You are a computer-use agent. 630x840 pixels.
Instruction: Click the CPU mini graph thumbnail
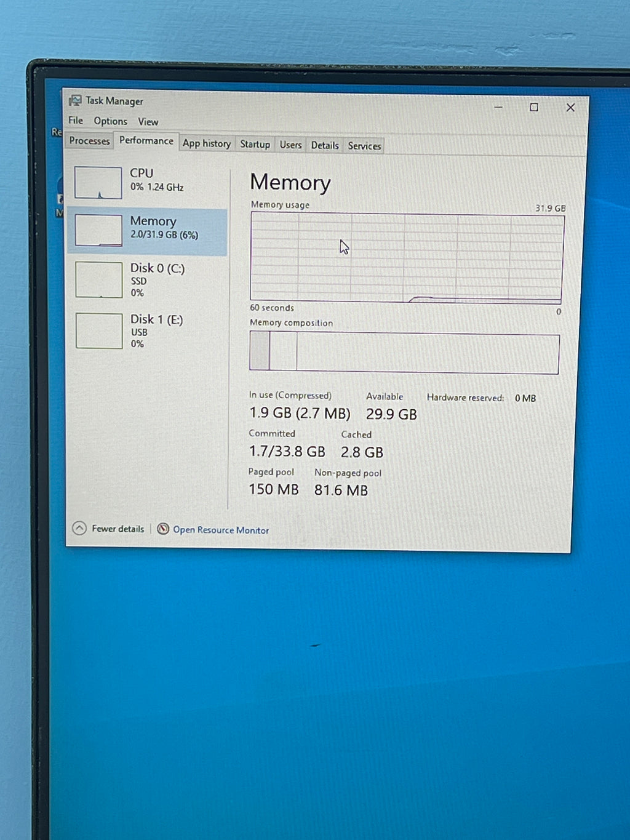tap(98, 183)
